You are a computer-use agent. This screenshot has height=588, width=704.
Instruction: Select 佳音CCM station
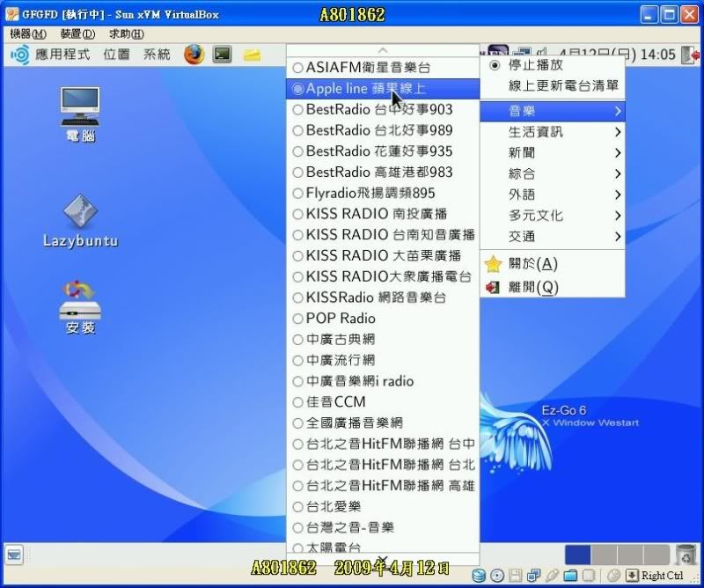(x=383, y=402)
